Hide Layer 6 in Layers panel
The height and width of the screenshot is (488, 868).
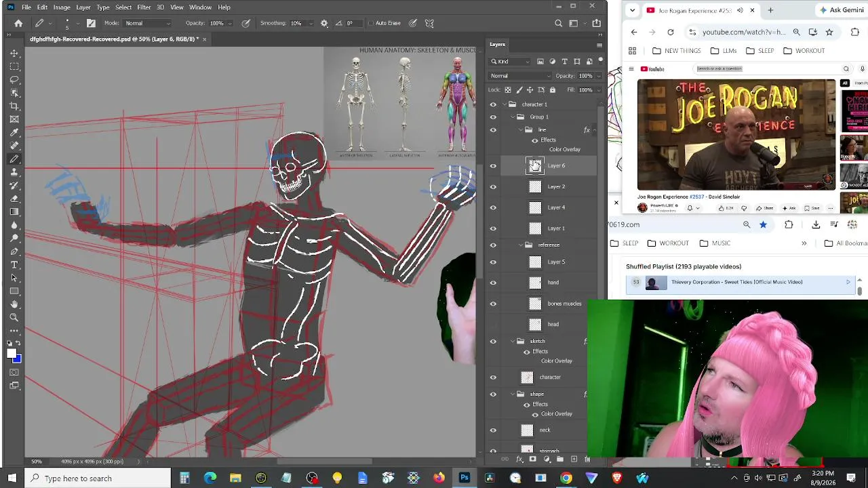[x=493, y=165]
